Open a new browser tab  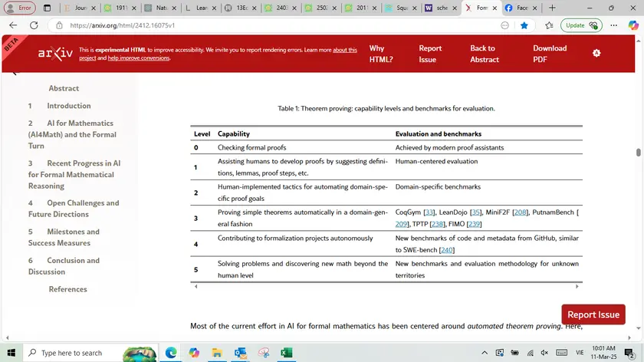552,8
